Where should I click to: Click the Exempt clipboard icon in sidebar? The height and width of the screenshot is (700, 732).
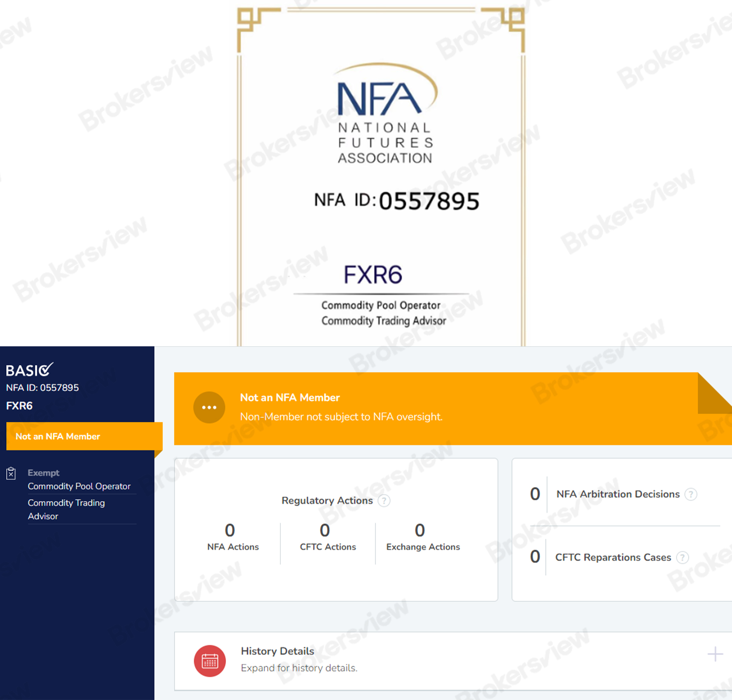click(x=11, y=473)
